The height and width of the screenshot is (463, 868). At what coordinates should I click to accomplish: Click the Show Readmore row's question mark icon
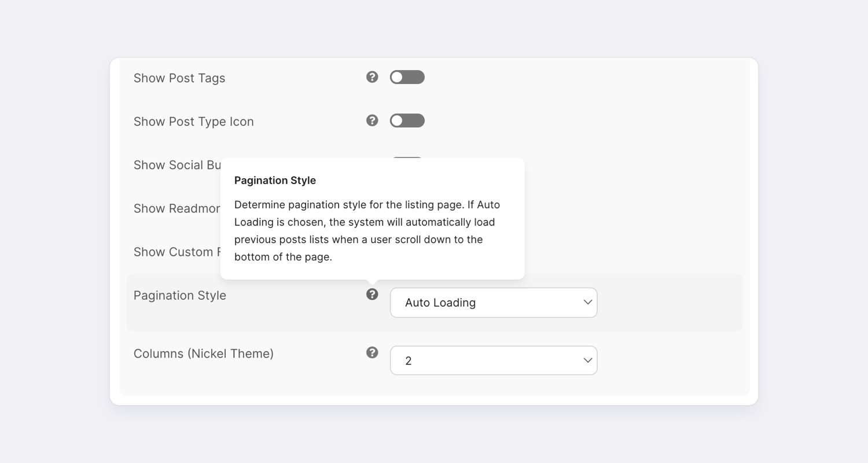click(x=372, y=208)
